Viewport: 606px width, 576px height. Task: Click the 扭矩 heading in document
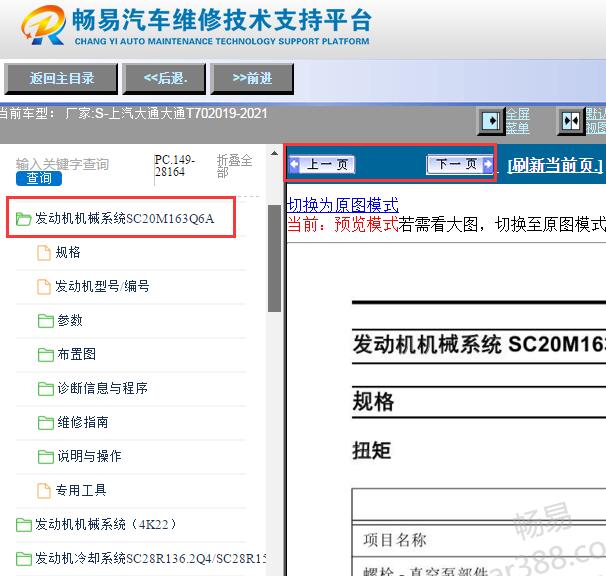click(x=371, y=451)
